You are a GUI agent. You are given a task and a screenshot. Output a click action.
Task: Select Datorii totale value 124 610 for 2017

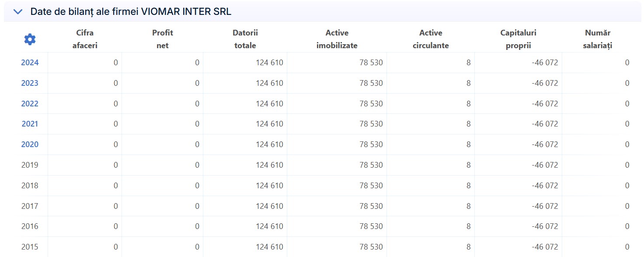tap(269, 206)
